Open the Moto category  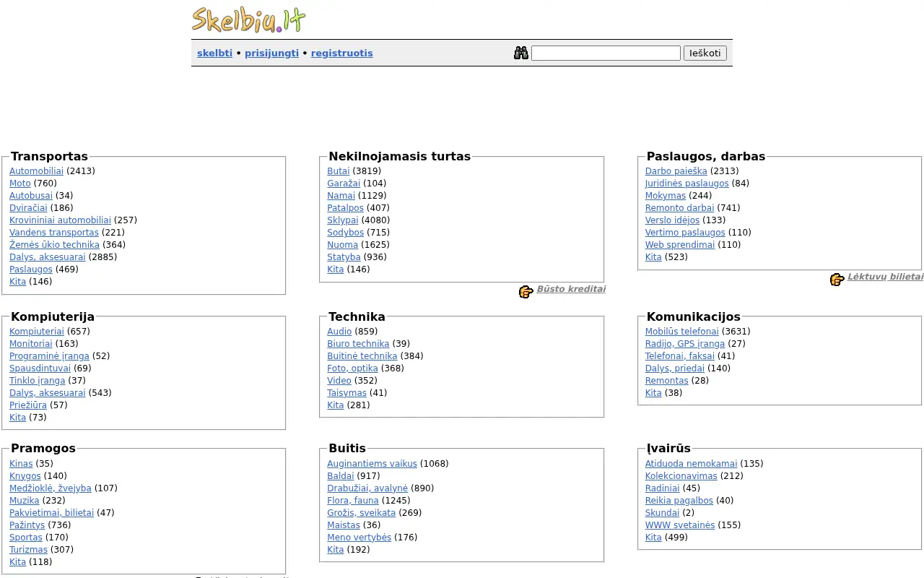(x=20, y=184)
